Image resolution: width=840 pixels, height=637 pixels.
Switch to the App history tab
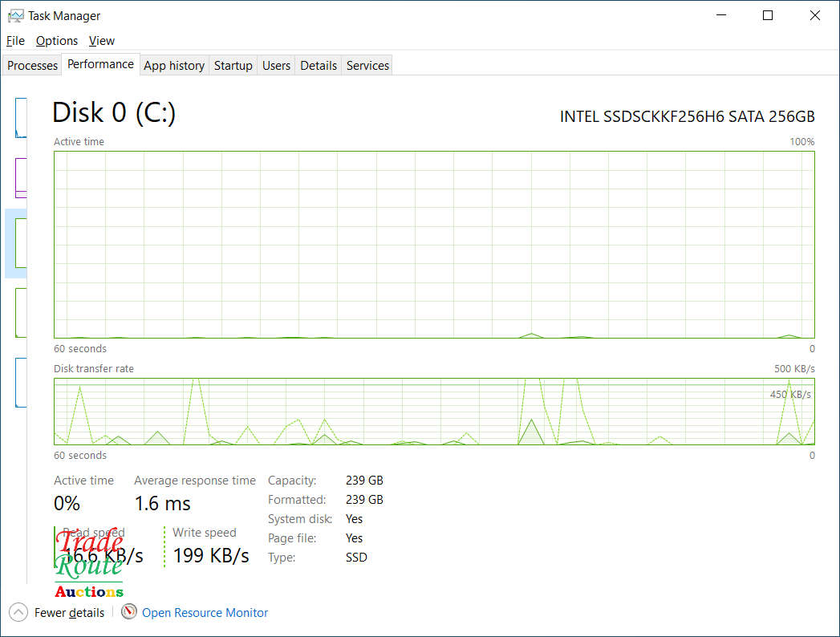(x=174, y=65)
